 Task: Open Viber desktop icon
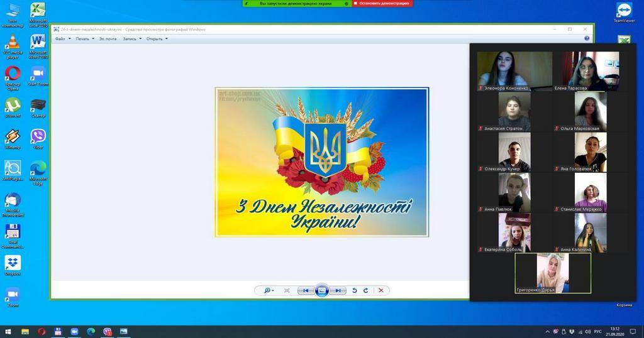tap(38, 139)
